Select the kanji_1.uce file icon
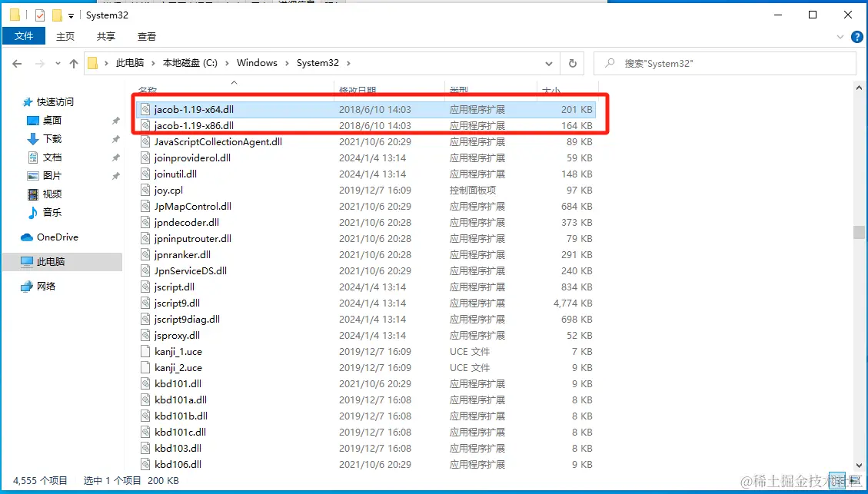 point(145,351)
